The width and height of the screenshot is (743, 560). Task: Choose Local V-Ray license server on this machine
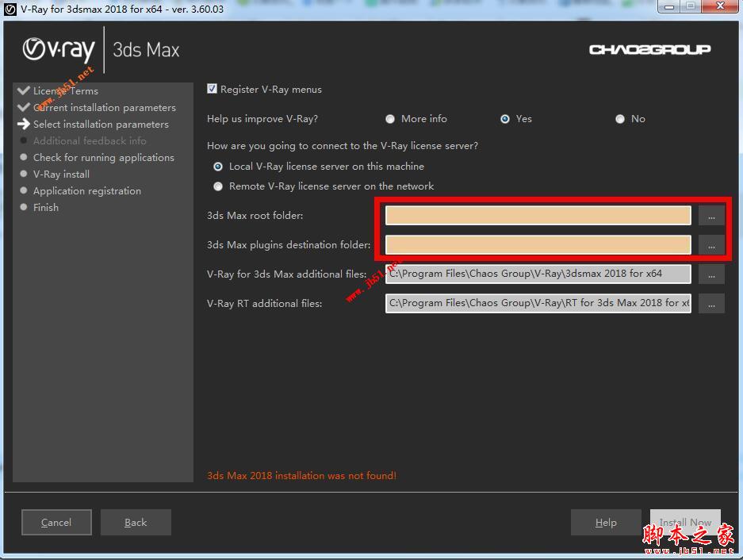click(x=218, y=167)
